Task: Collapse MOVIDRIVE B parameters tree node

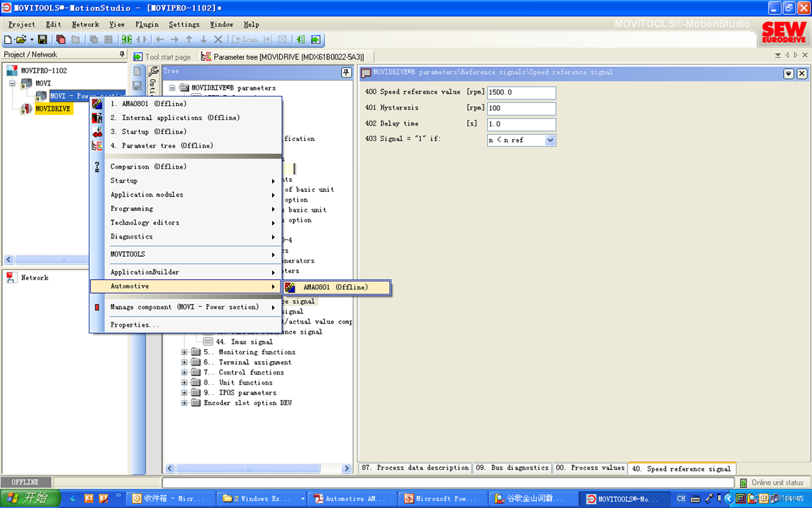Action: [172, 88]
